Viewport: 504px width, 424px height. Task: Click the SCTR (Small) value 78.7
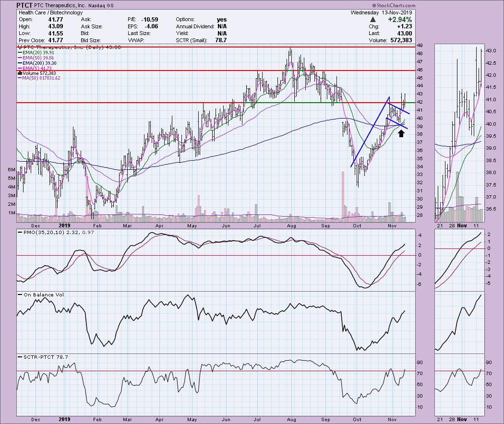pyautogui.click(x=221, y=40)
